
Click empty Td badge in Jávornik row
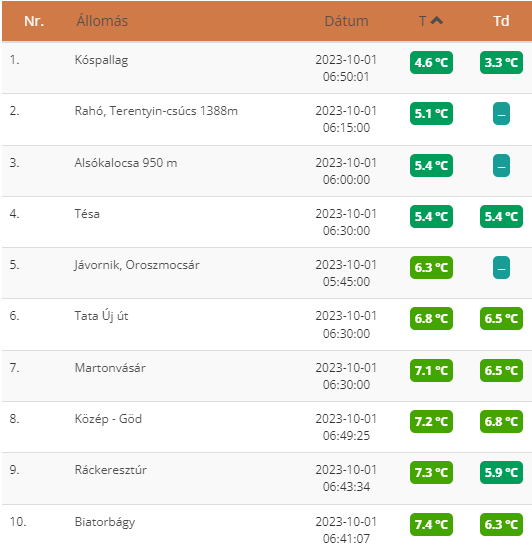(501, 268)
